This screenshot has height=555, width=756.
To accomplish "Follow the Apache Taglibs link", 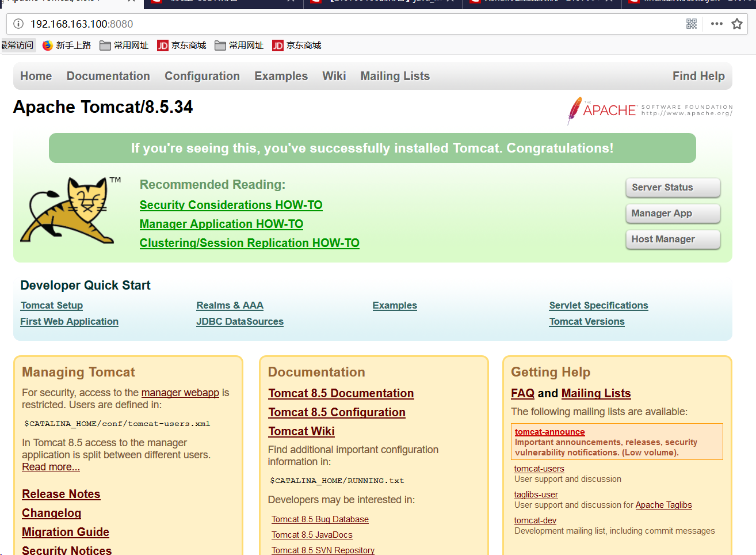I will click(663, 505).
